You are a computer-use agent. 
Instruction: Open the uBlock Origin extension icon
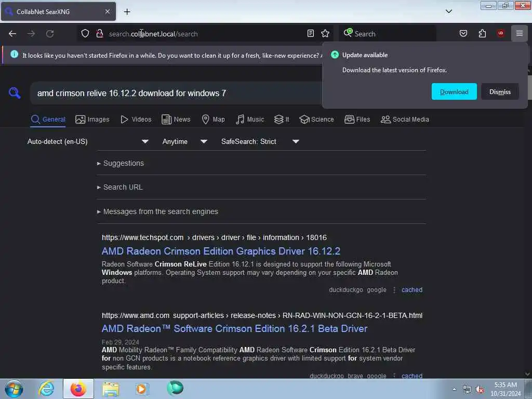click(501, 33)
